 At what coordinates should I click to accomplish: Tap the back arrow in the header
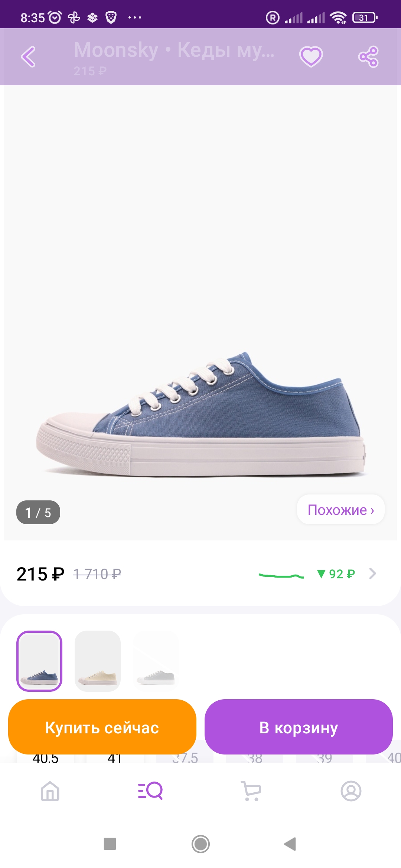tap(28, 57)
